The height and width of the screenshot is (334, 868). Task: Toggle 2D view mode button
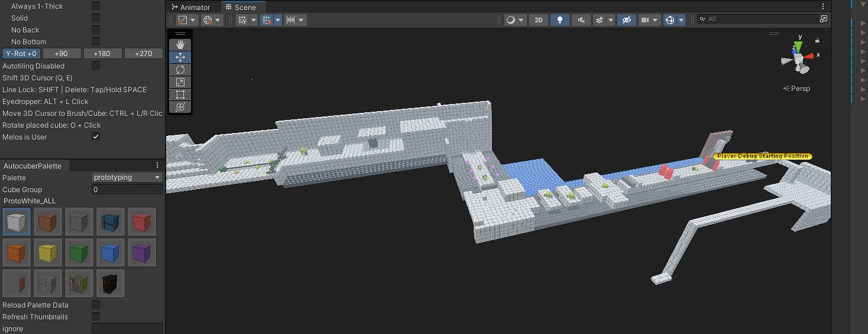point(539,20)
